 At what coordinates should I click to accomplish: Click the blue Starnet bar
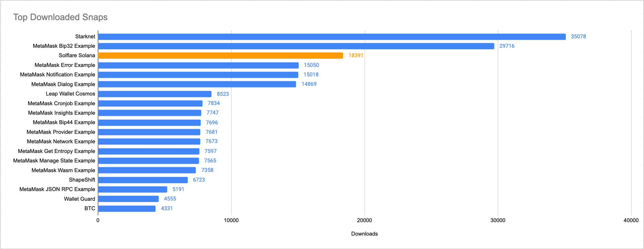tap(332, 37)
